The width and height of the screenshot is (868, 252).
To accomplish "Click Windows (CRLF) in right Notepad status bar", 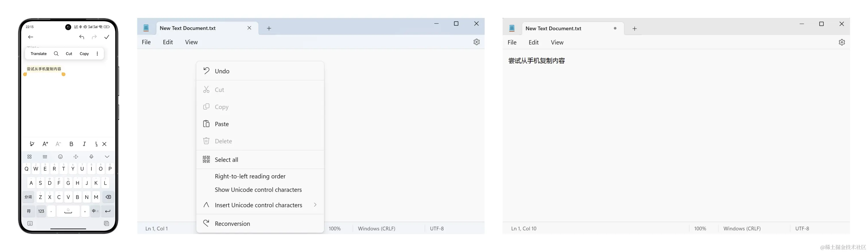I will (742, 228).
